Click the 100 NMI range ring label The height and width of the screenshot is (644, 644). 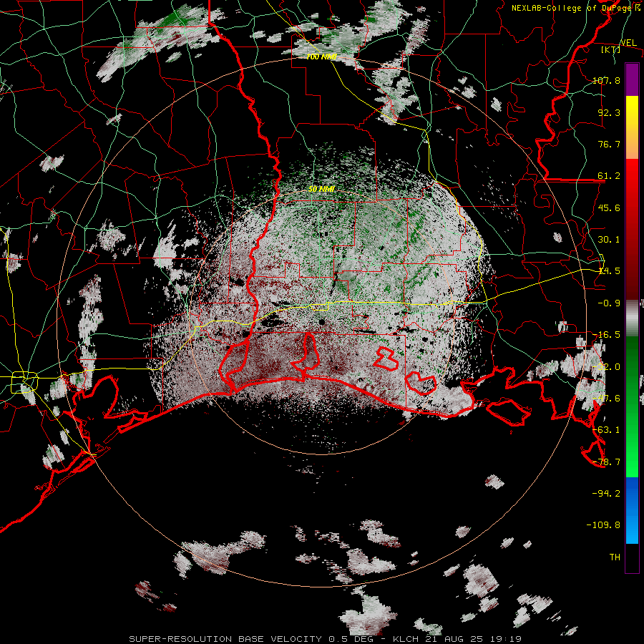(x=321, y=57)
